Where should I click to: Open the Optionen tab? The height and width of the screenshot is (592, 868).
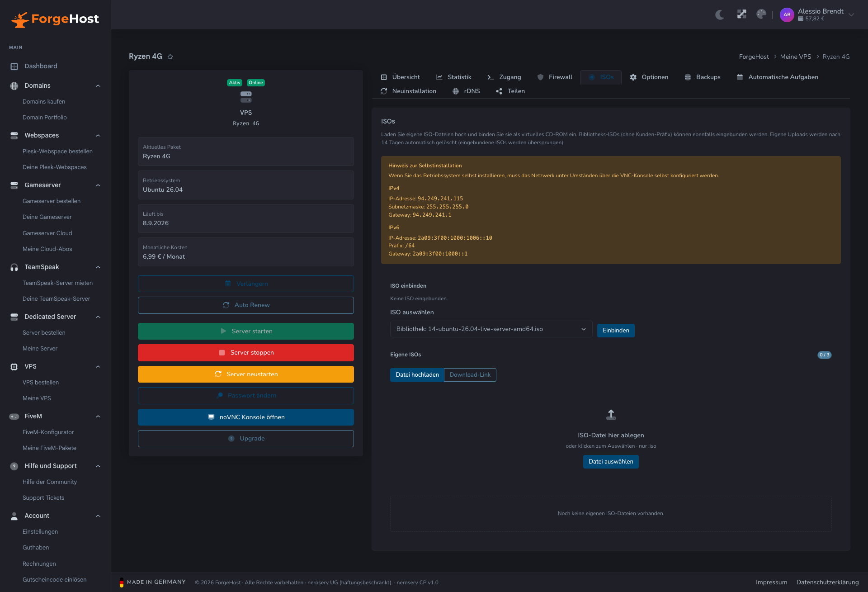click(649, 77)
